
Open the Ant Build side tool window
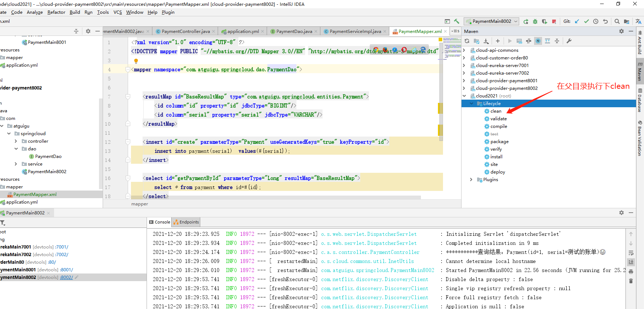coord(640,42)
